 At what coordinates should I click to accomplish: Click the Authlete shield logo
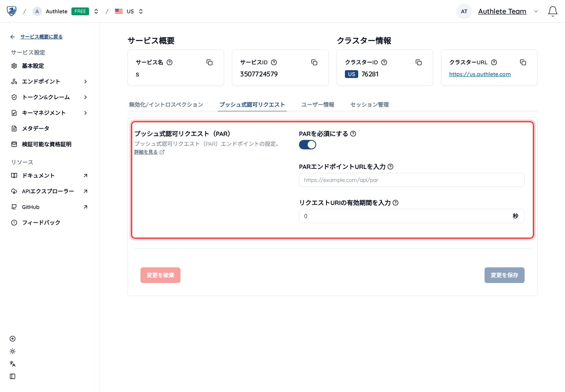12,11
